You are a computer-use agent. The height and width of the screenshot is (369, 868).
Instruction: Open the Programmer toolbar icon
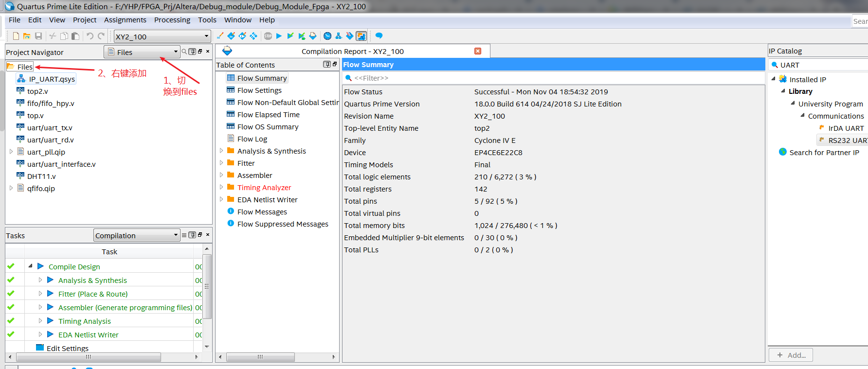coord(349,36)
